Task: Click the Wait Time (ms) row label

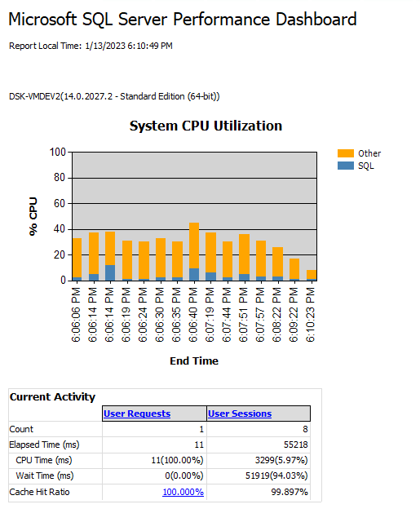Action: point(45,476)
